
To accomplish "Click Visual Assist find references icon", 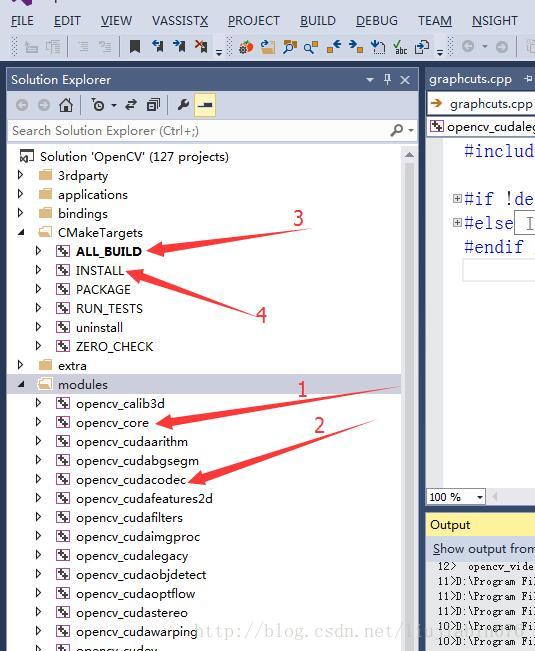I will coord(311,47).
